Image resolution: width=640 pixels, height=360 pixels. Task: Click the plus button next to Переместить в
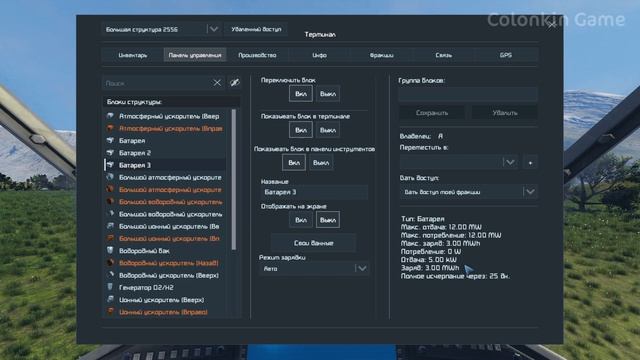click(x=530, y=162)
